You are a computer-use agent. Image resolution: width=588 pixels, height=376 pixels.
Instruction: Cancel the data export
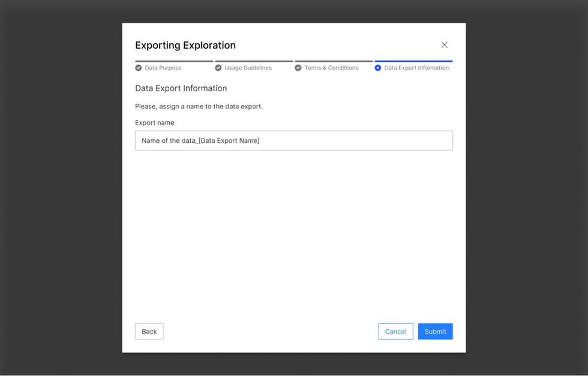[x=395, y=332]
